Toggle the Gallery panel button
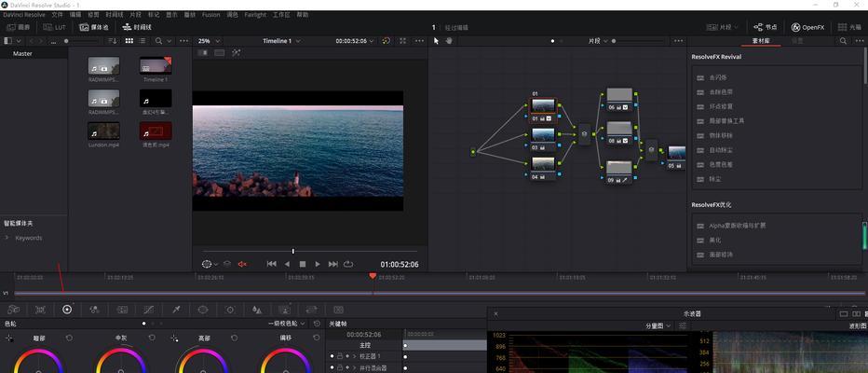Viewport: 868px width, 373px height. pyautogui.click(x=19, y=27)
